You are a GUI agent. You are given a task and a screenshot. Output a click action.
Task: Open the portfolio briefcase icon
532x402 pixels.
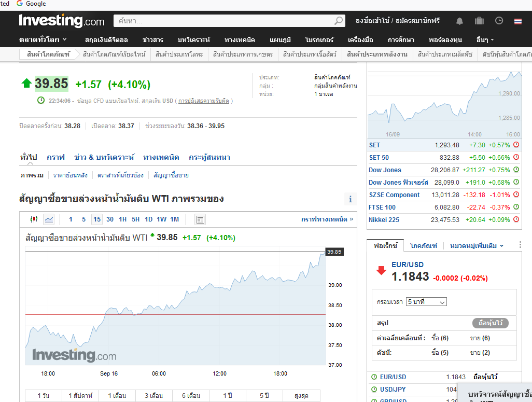coord(479,21)
